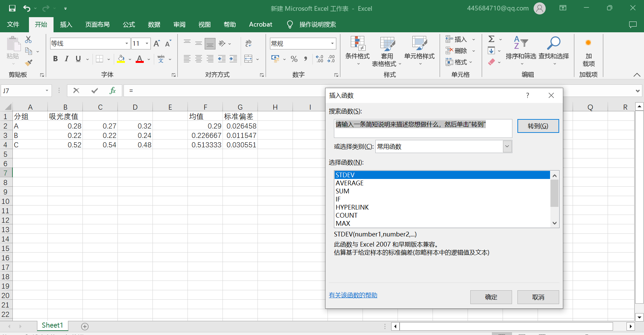644x335 pixels.
Task: Open Find and Select magnifier
Action: pyautogui.click(x=553, y=44)
